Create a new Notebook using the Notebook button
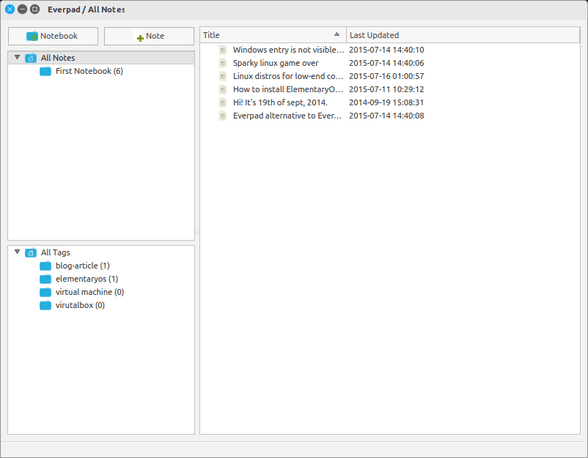Screen dimensions: 588x458 (x=53, y=36)
